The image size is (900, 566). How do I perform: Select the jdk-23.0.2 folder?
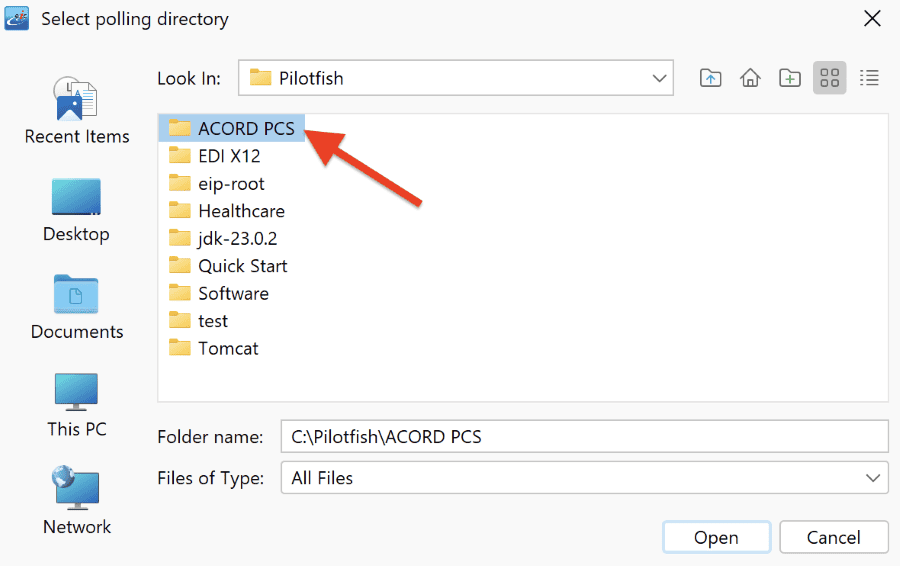point(223,238)
